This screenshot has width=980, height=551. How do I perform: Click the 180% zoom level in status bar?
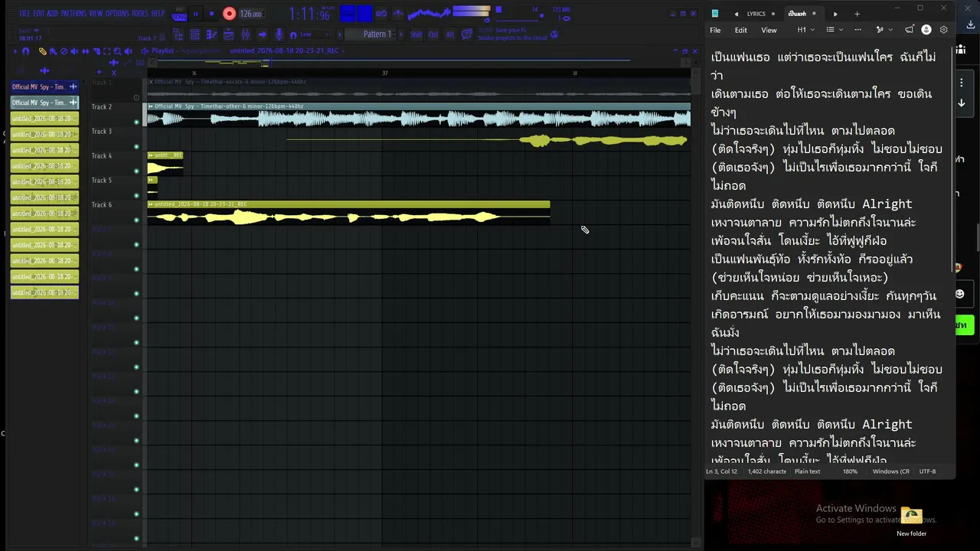pyautogui.click(x=850, y=471)
